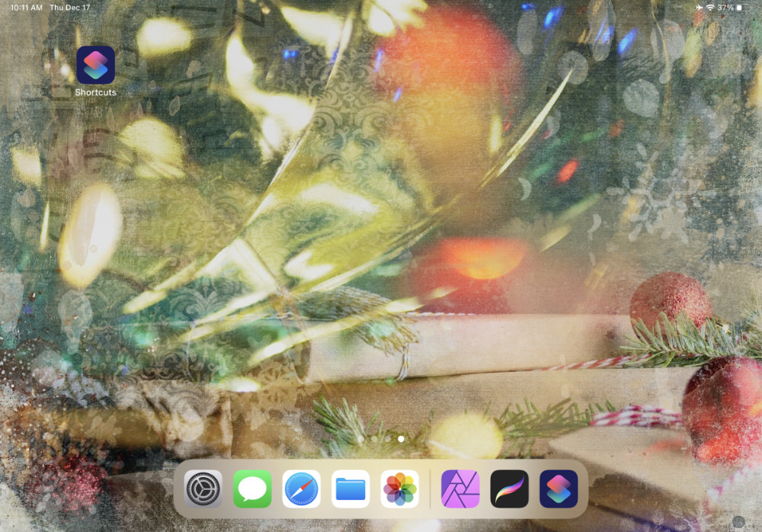Image resolution: width=762 pixels, height=532 pixels.
Task: Tap the 37% battery percentage text
Action: [x=725, y=8]
